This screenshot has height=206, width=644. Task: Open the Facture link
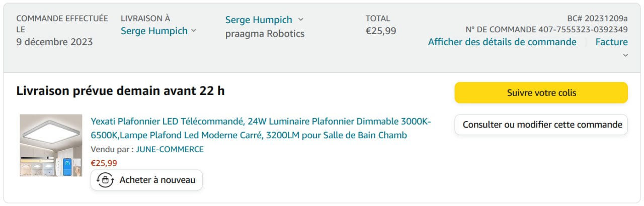pos(611,42)
